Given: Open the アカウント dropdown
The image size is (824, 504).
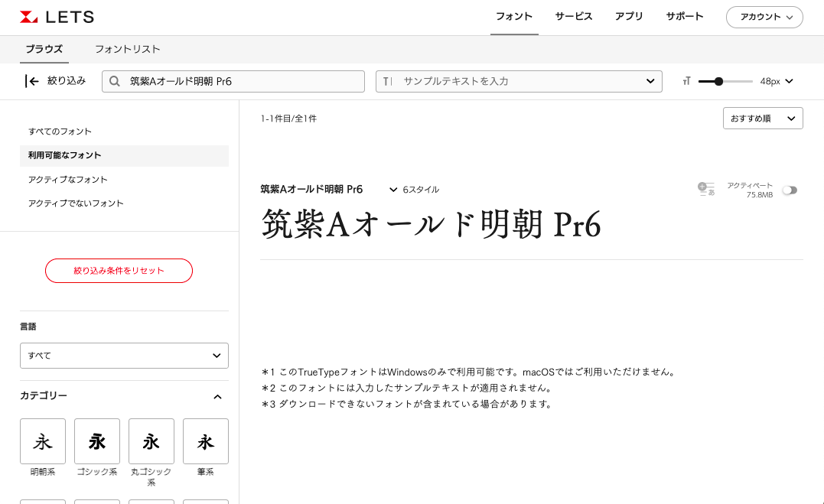Looking at the screenshot, I should tap(764, 17).
